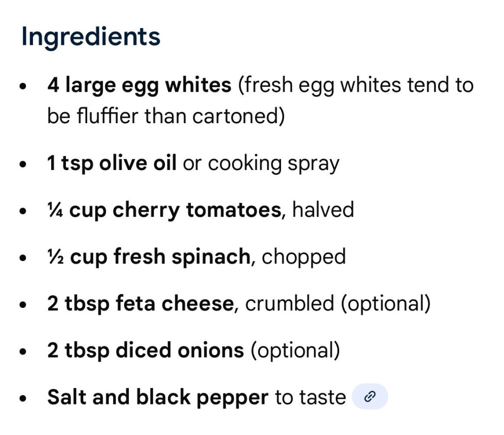Click the bold "1 tsp olive oil" text

(x=112, y=164)
